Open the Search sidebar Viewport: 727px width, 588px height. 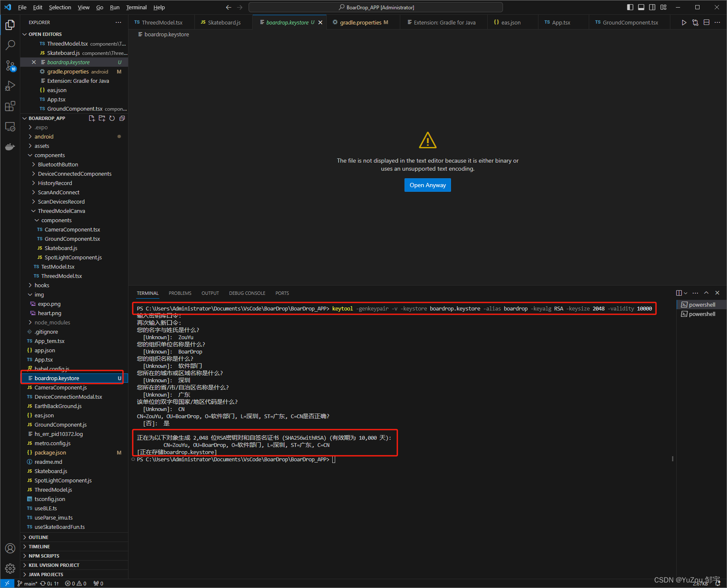point(10,45)
